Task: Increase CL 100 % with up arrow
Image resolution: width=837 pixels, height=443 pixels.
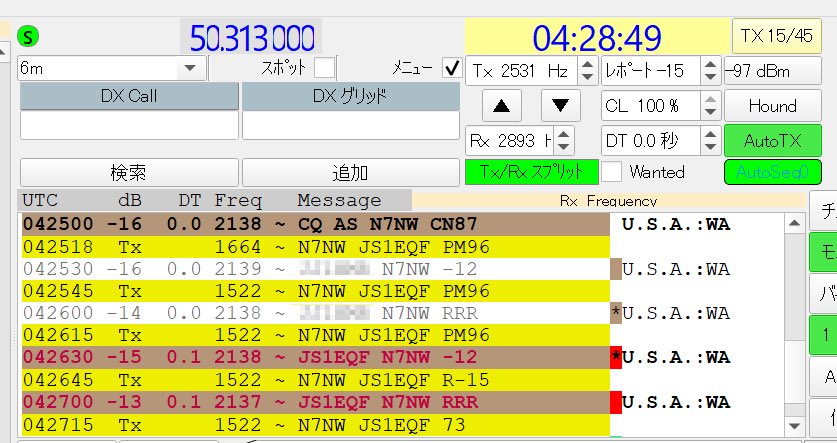Action: 710,99
